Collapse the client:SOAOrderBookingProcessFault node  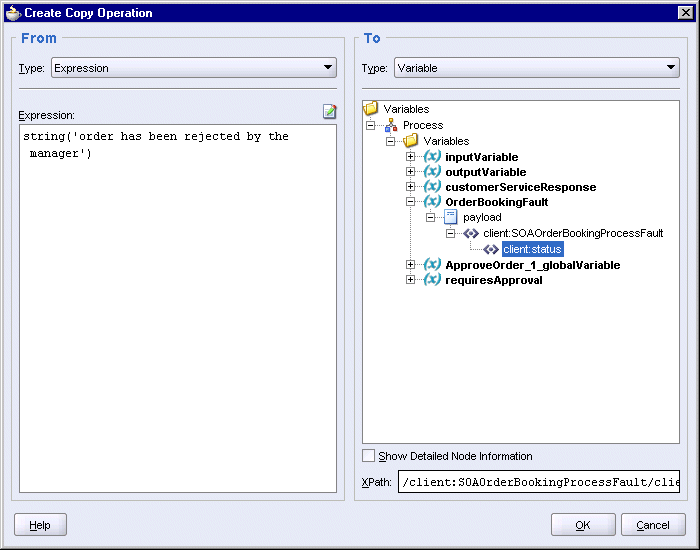(x=450, y=233)
